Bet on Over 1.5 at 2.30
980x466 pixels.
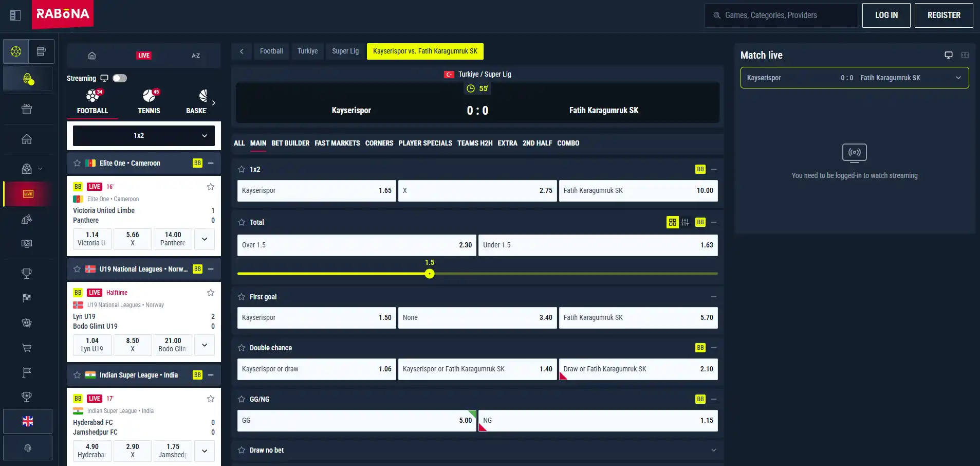357,245
